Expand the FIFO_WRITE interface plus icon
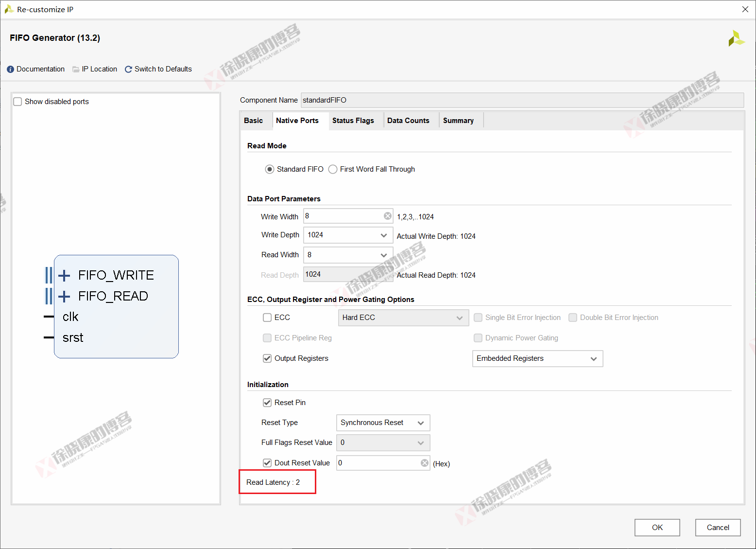 click(64, 276)
